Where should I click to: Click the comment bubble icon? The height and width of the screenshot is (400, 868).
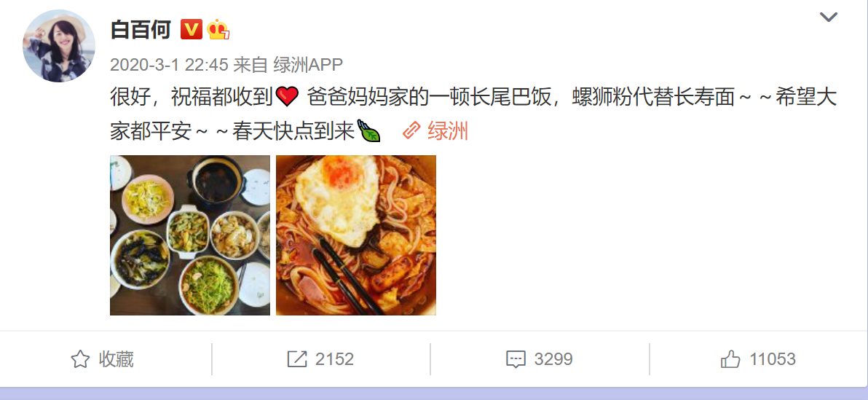click(x=516, y=359)
